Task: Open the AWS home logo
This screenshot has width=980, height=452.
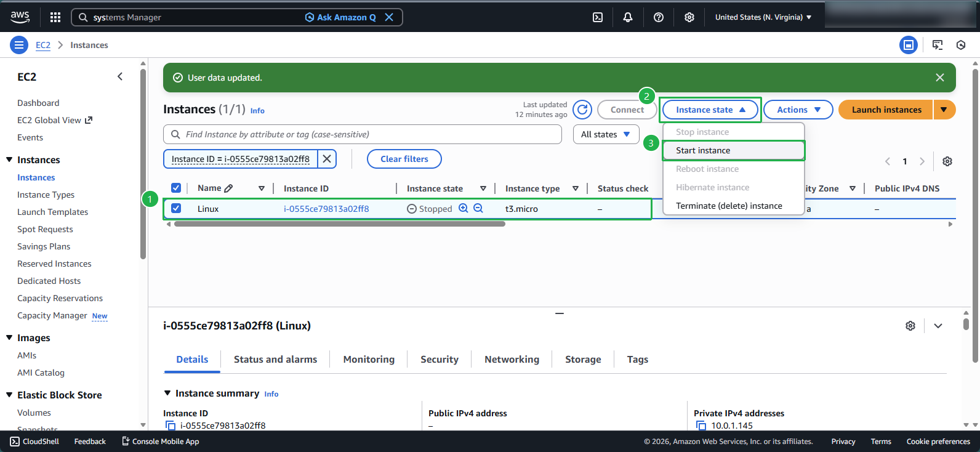Action: tap(20, 17)
